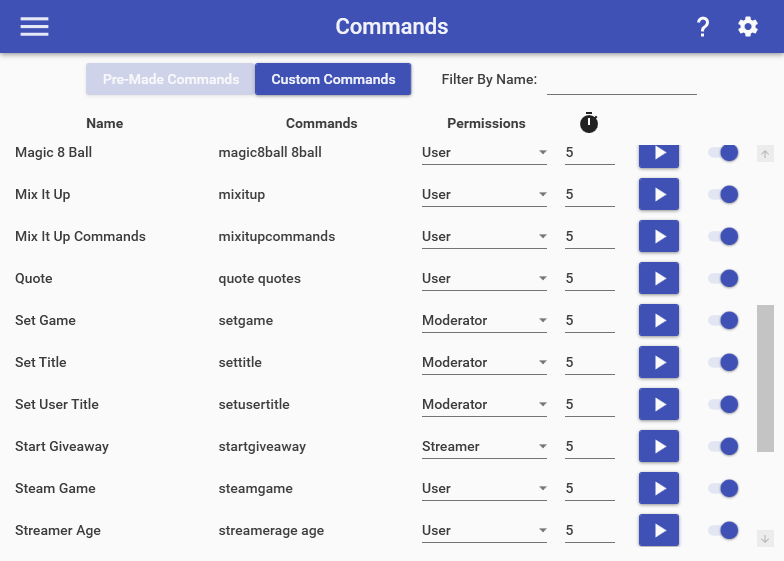Image resolution: width=784 pixels, height=561 pixels.
Task: Play the Quote command
Action: click(658, 278)
